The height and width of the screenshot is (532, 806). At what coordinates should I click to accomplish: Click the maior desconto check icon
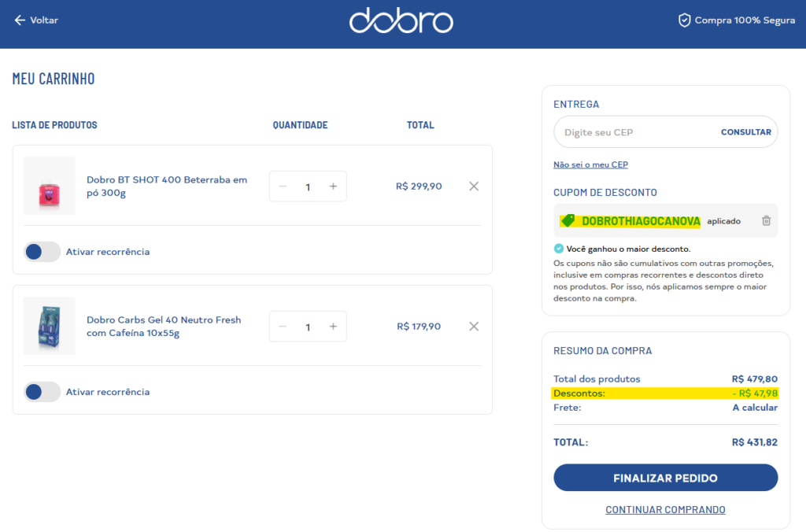click(559, 249)
